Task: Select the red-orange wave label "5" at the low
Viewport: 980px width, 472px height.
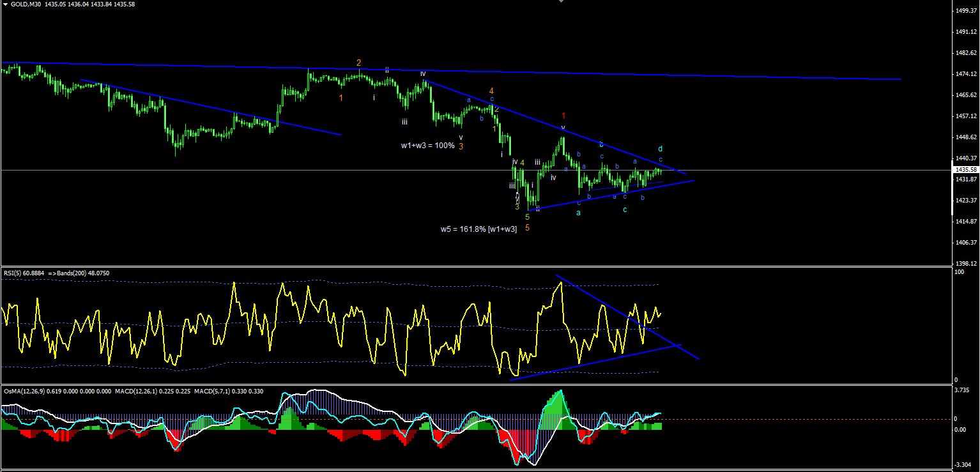Action: click(527, 228)
